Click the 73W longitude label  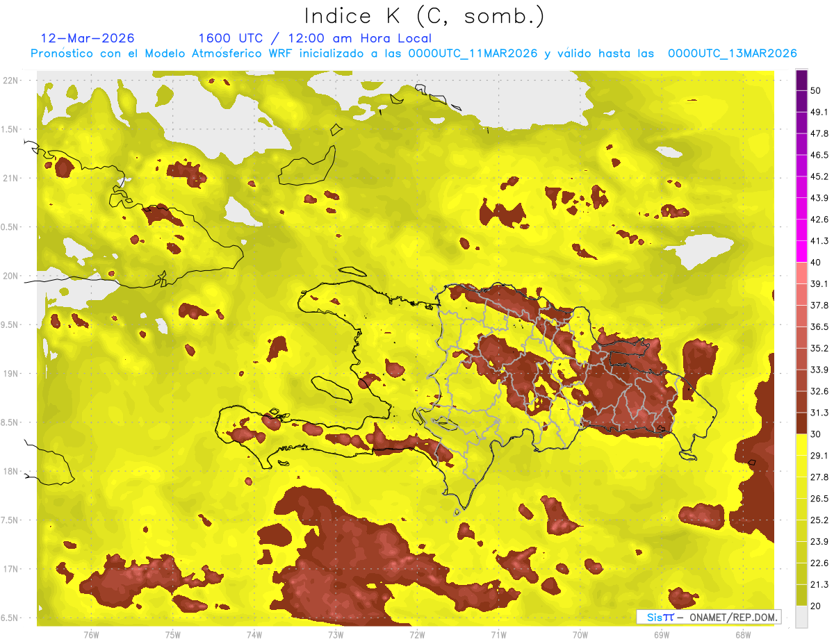[336, 634]
